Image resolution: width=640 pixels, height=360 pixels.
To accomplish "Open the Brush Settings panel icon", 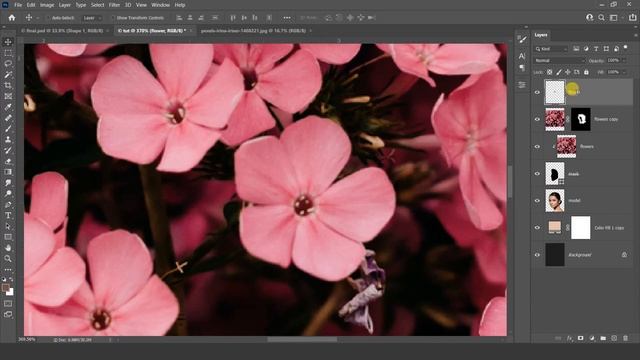I will point(522,40).
